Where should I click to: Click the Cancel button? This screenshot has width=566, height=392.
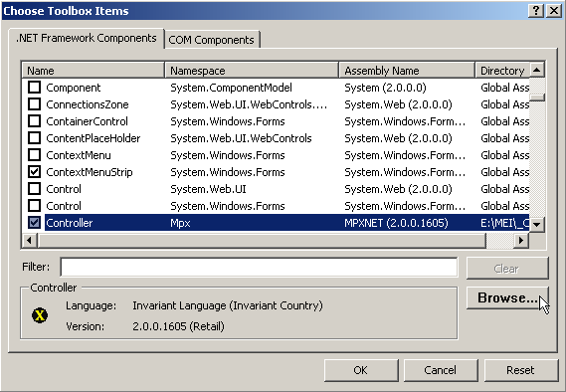coord(441,370)
